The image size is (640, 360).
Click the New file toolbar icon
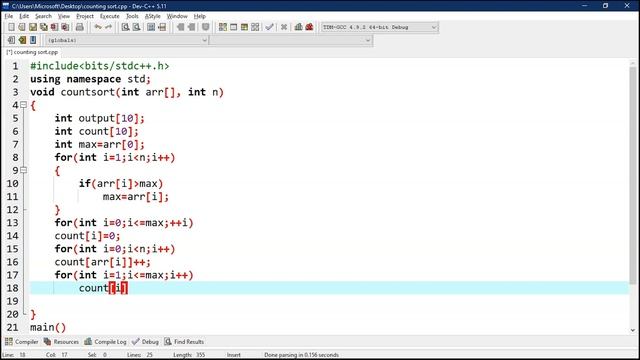pos(11,27)
